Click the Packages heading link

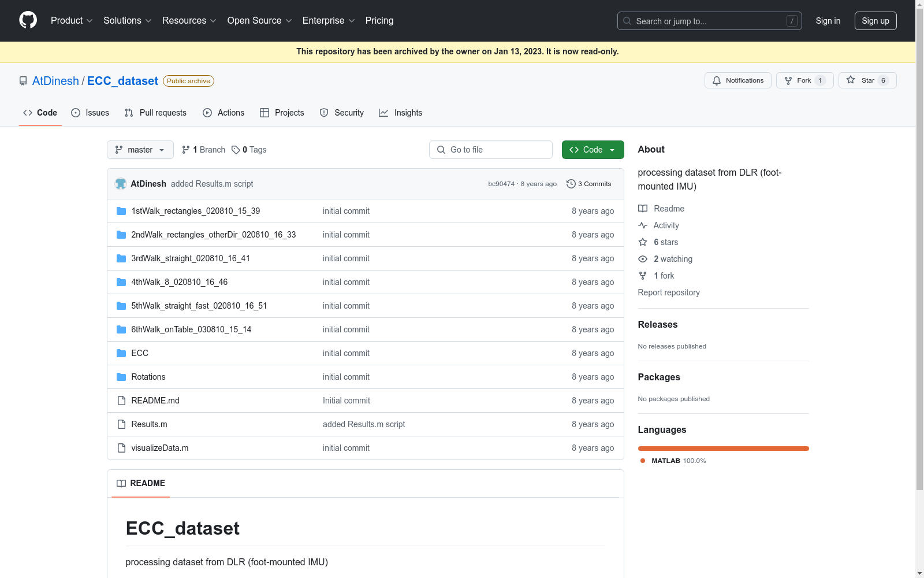click(659, 377)
